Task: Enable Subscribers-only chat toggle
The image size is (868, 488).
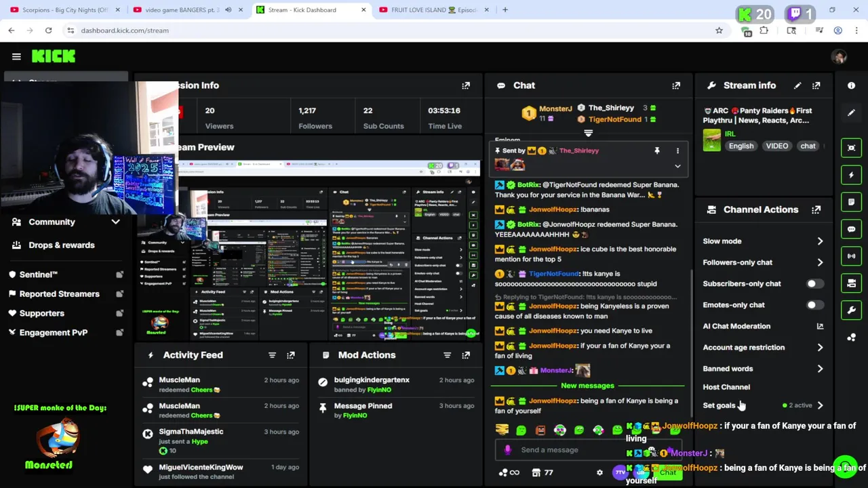Action: click(x=815, y=284)
